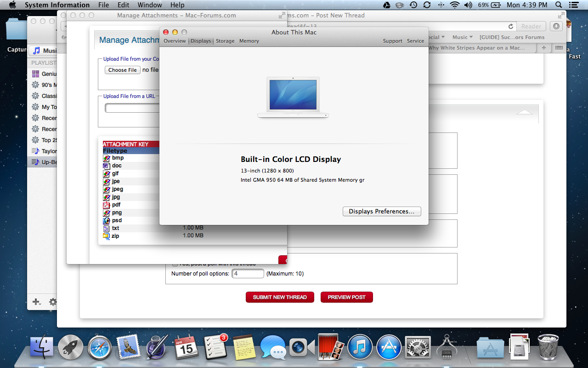
Task: Click PREVIEW POST button
Action: tap(346, 297)
